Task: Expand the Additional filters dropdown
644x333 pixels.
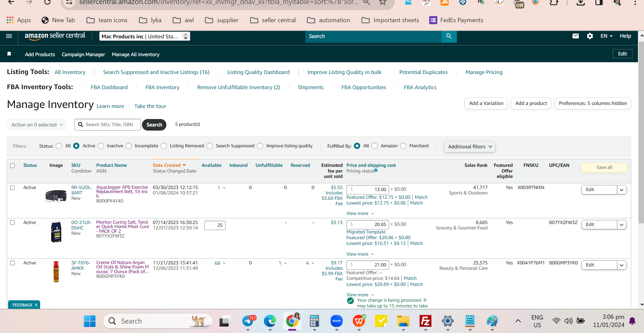Action: point(469,147)
